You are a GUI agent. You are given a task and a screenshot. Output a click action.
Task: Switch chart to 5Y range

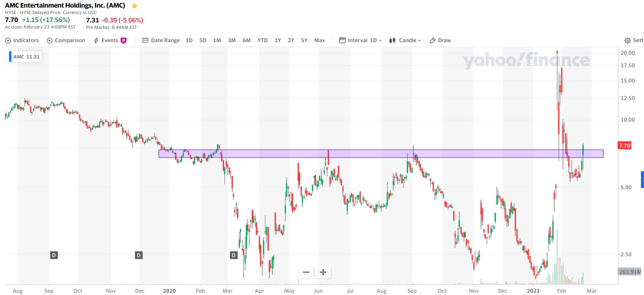(305, 40)
